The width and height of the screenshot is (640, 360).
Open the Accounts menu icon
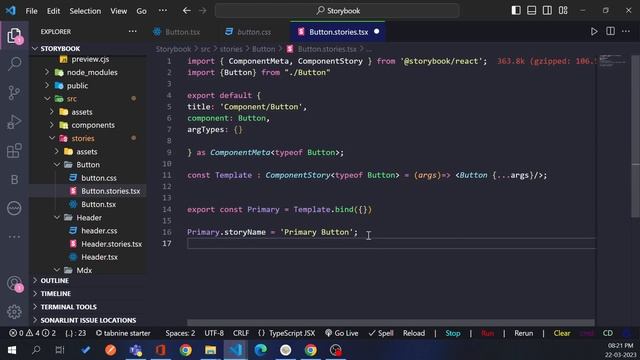(x=14, y=283)
